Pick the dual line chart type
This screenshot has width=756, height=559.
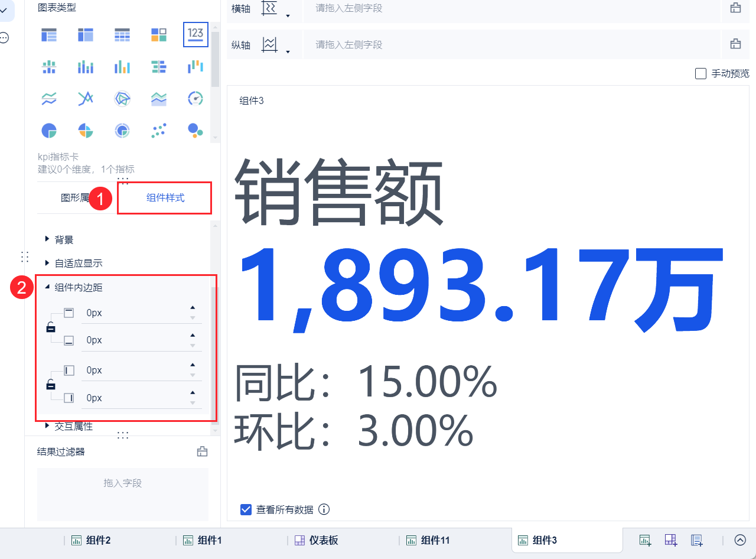point(49,99)
